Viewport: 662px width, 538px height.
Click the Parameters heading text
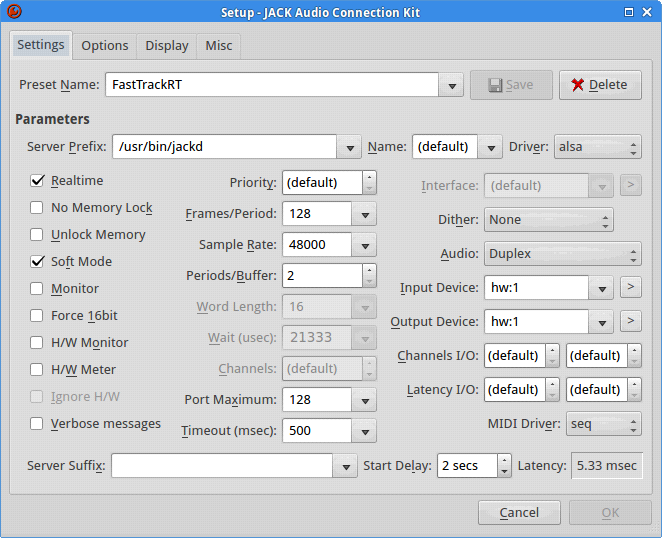pyautogui.click(x=52, y=120)
